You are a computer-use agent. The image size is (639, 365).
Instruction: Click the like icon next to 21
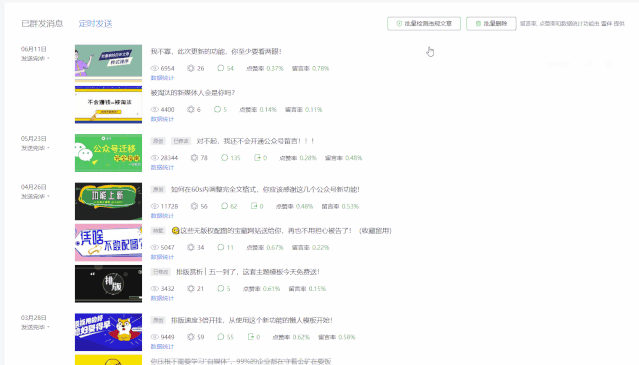click(x=190, y=288)
